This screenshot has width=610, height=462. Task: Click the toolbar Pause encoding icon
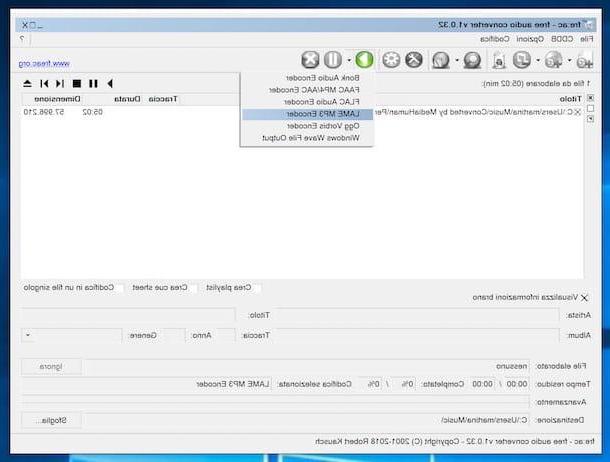point(333,60)
